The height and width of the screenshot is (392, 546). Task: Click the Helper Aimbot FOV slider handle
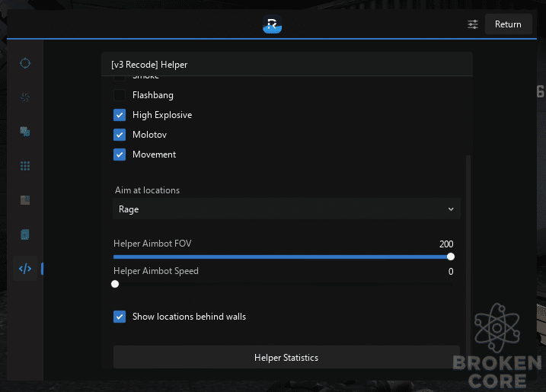pos(451,257)
